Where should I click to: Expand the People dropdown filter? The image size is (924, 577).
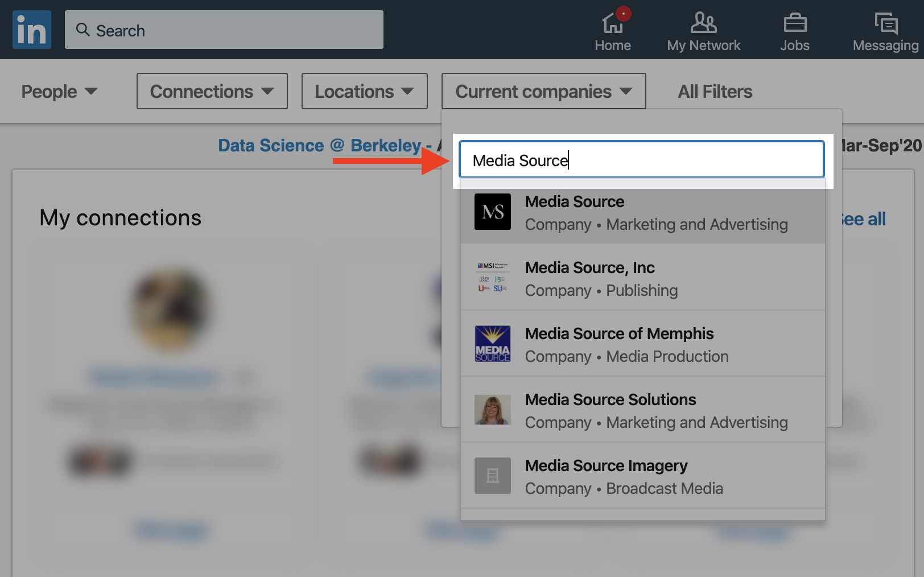(59, 92)
